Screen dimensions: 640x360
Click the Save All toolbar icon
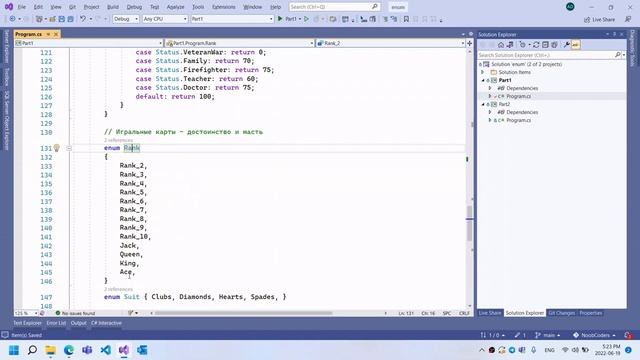pos(71,19)
